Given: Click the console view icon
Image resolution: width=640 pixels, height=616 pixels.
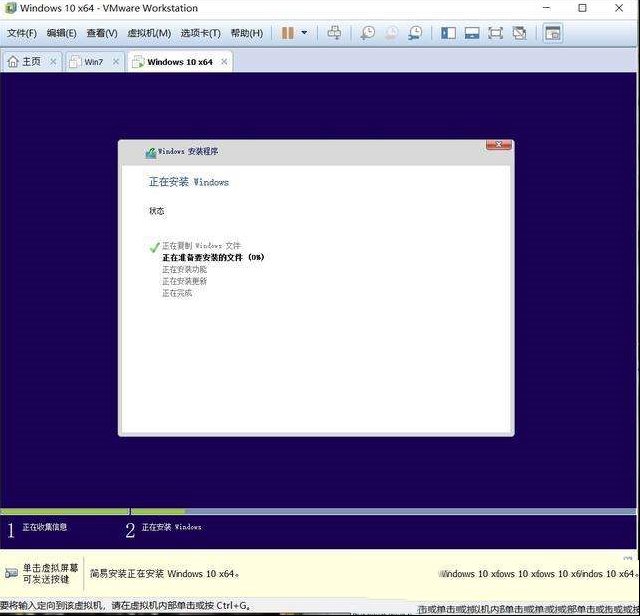Looking at the screenshot, I should tap(553, 33).
